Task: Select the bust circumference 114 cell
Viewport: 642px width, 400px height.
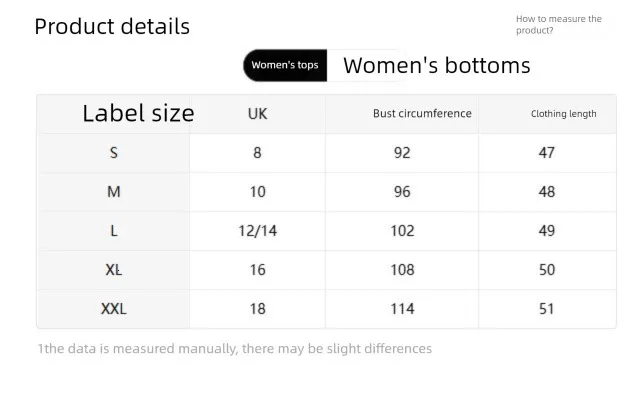Action: [x=402, y=309]
